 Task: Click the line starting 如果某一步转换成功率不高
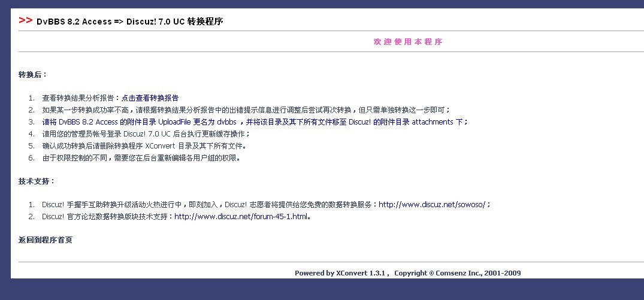[246, 110]
